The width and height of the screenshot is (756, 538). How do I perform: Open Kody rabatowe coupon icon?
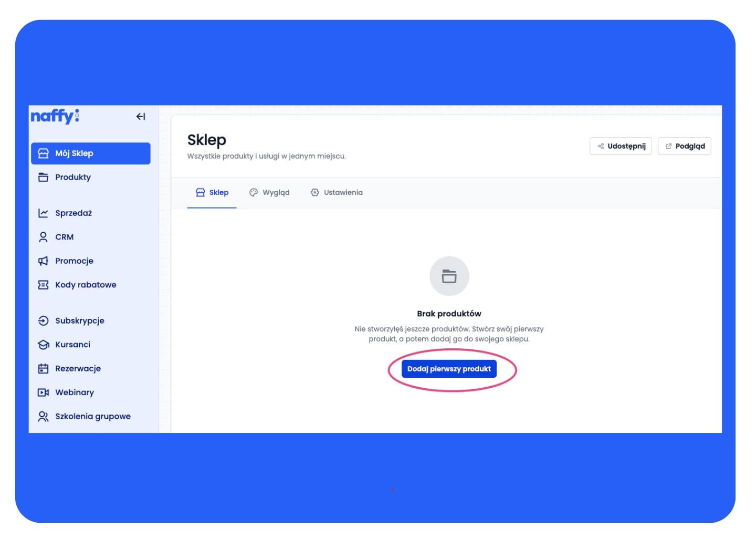pyautogui.click(x=43, y=285)
